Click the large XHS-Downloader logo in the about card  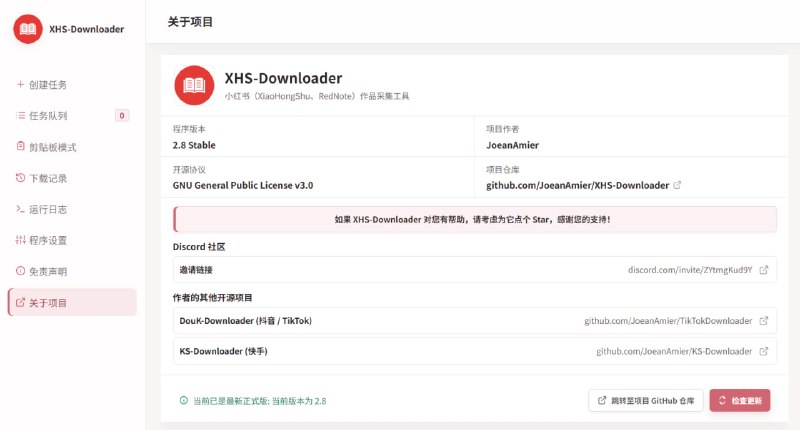pyautogui.click(x=194, y=85)
